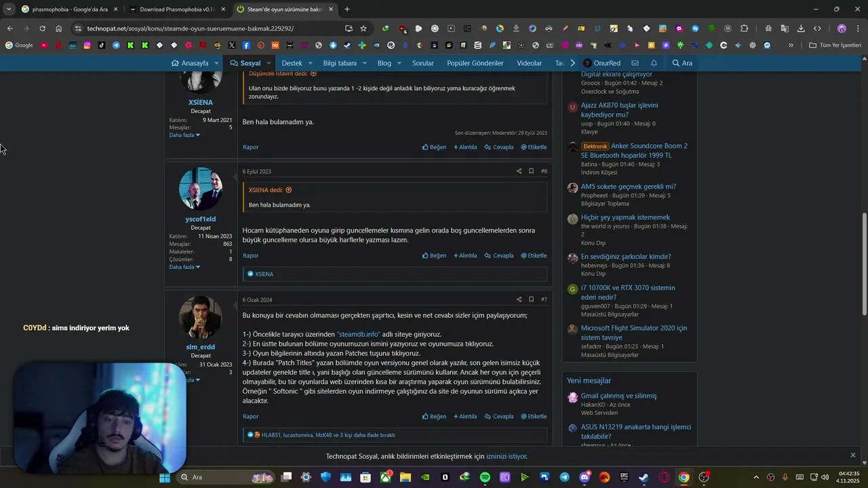Open Discord from the taskbar
868x488 pixels.
(x=585, y=477)
